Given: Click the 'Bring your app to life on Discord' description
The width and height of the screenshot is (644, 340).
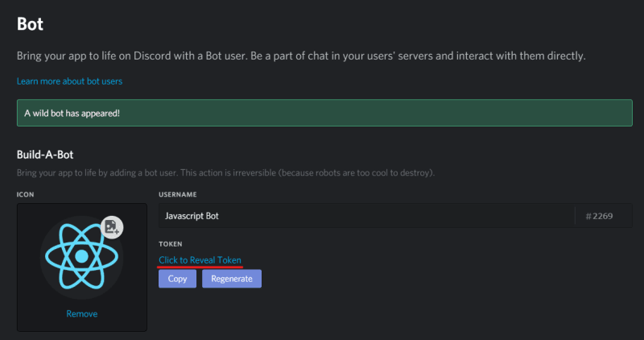Looking at the screenshot, I should click(301, 56).
